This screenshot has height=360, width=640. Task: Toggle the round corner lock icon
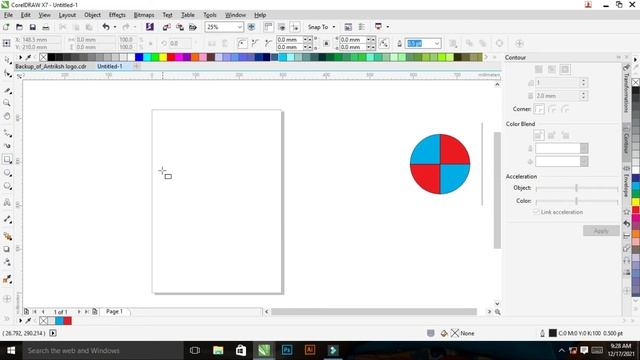326,43
